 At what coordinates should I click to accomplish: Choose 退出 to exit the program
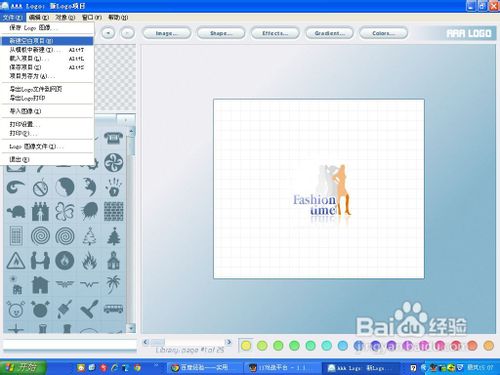pos(47,159)
